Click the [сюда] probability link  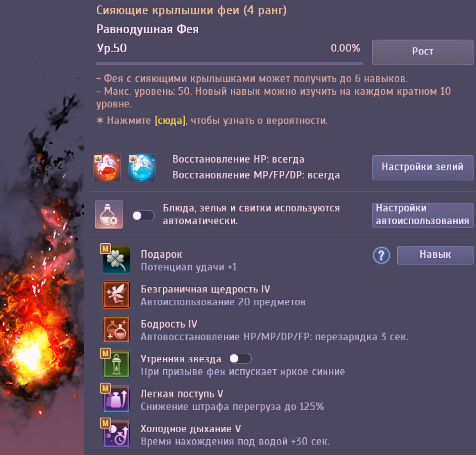click(x=170, y=120)
